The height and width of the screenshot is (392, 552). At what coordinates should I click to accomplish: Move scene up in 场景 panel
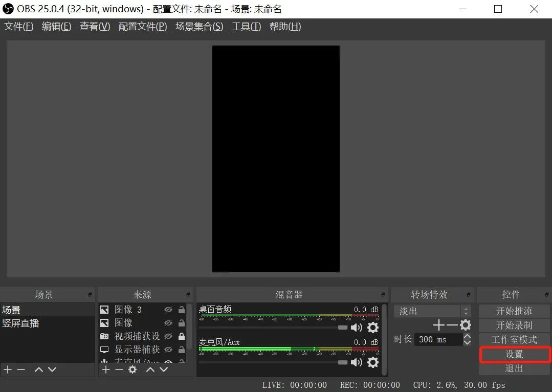tap(39, 369)
